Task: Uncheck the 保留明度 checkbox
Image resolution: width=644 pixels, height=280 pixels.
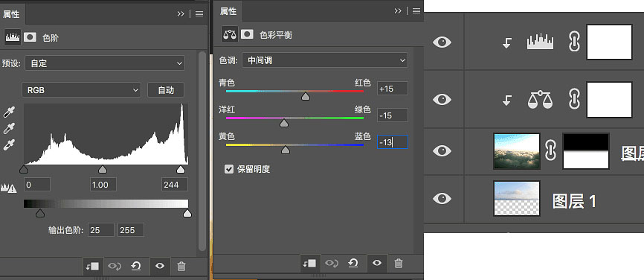Action: (x=229, y=169)
